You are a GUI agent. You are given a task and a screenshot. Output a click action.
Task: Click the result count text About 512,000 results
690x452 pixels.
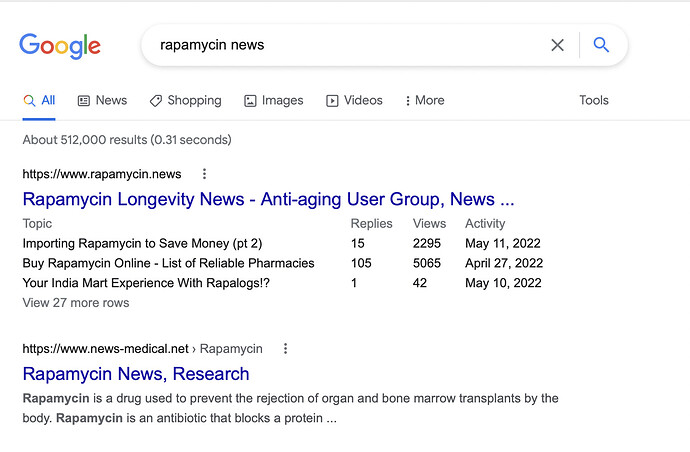click(x=127, y=140)
